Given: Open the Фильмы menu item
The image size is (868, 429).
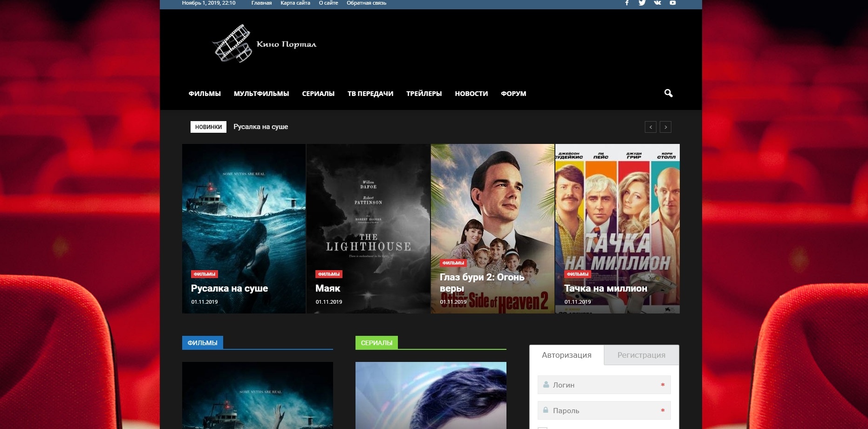Looking at the screenshot, I should [205, 94].
